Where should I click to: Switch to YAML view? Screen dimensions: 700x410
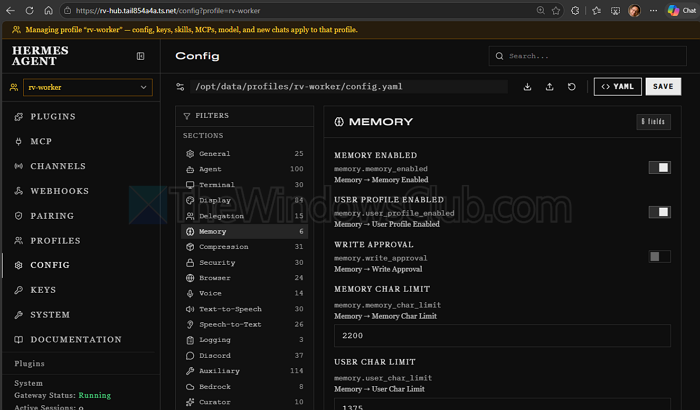point(617,87)
